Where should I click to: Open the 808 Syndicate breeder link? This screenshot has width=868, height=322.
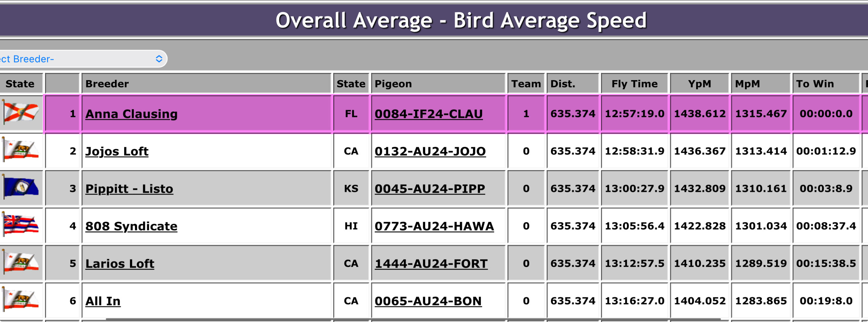[131, 226]
